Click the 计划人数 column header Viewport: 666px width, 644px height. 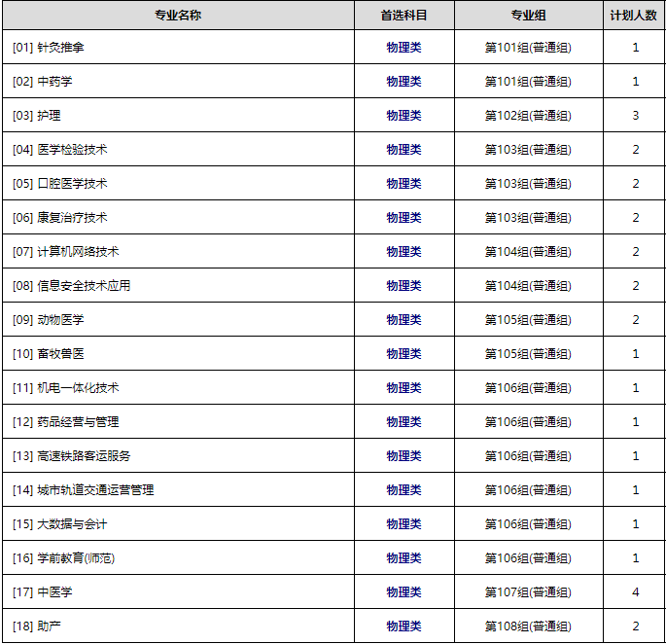pos(633,16)
